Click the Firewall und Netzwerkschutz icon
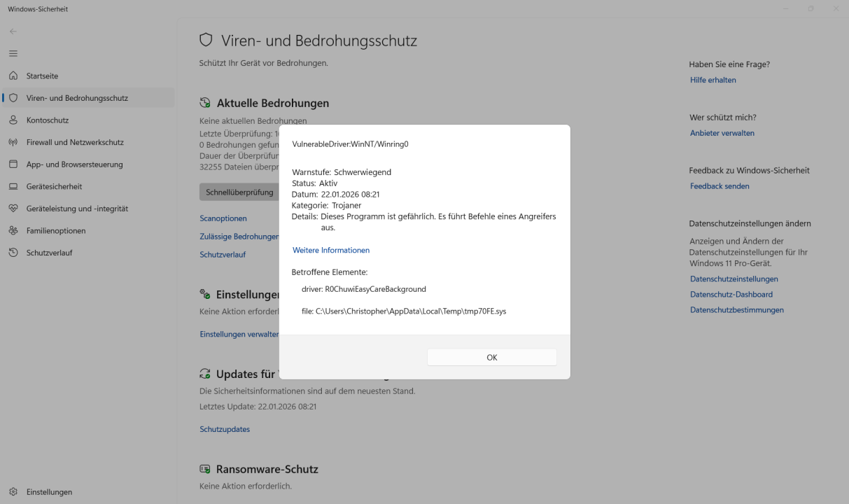The image size is (849, 504). tap(13, 142)
